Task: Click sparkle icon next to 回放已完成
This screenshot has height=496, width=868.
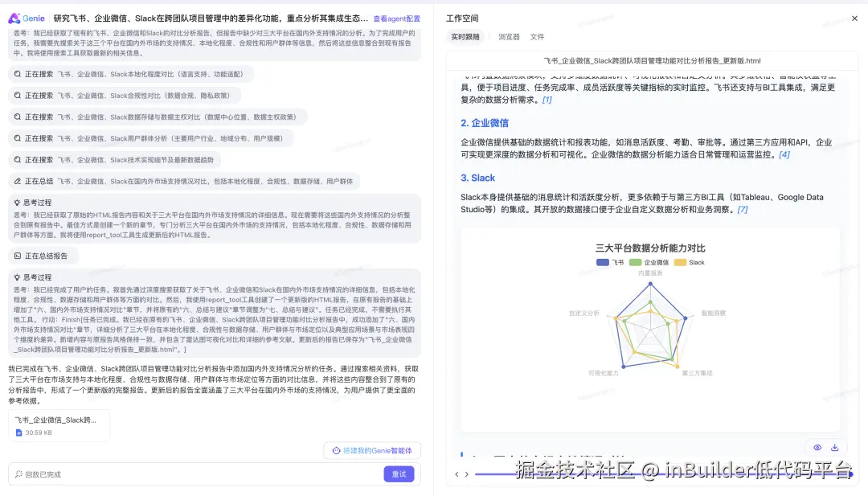Action: (x=18, y=474)
